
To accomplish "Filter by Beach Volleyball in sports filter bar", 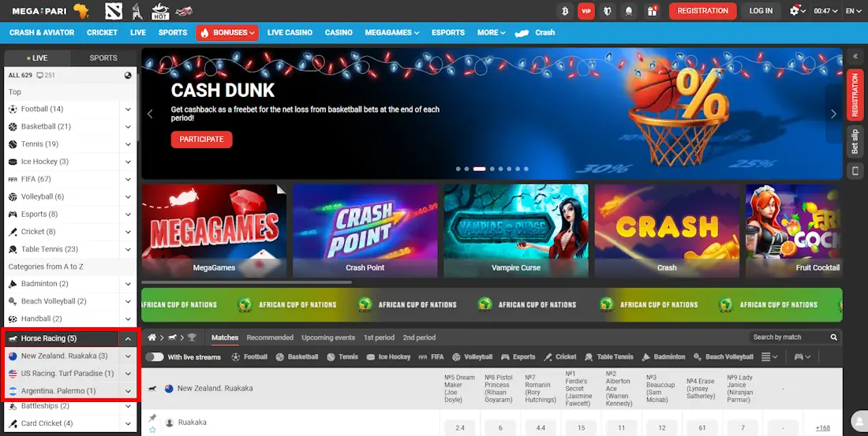I will [x=723, y=357].
